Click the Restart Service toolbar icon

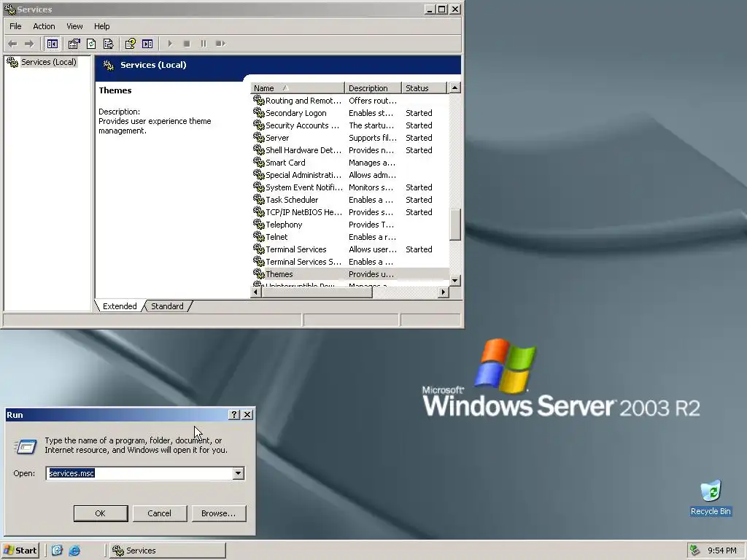(x=220, y=44)
